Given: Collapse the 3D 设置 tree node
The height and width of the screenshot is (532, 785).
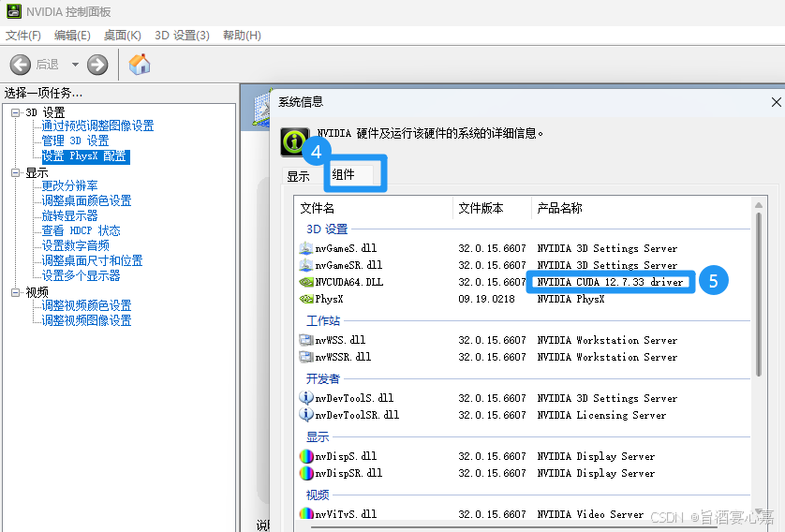Looking at the screenshot, I should pos(16,112).
